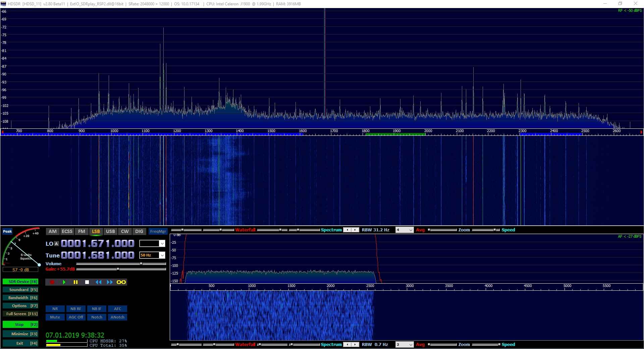
Task: Mute the audio output
Action: tap(55, 317)
